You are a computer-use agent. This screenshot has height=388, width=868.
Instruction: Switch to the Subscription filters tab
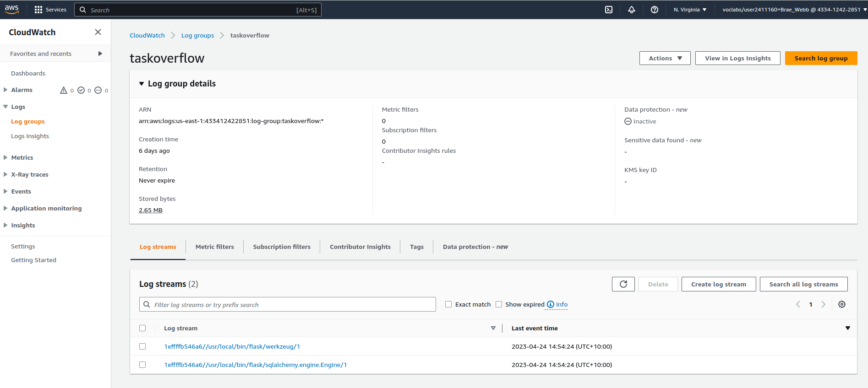point(282,247)
